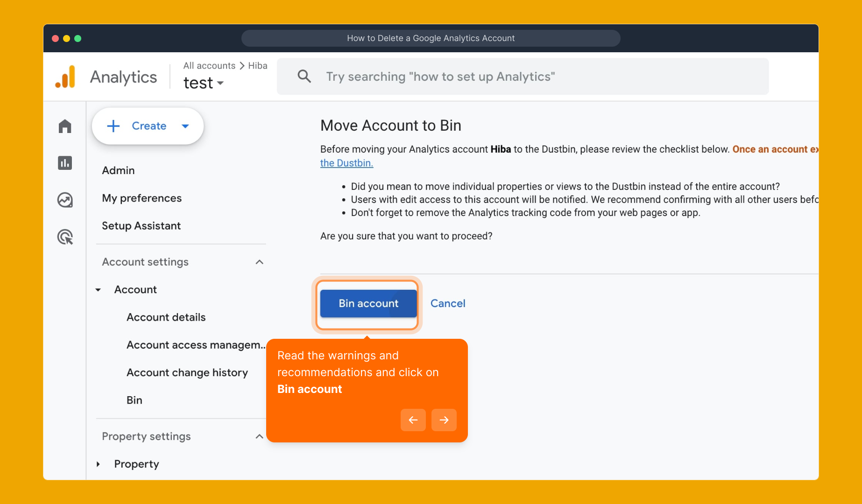The height and width of the screenshot is (504, 862).
Task: Click the Bin account button
Action: [x=368, y=303]
